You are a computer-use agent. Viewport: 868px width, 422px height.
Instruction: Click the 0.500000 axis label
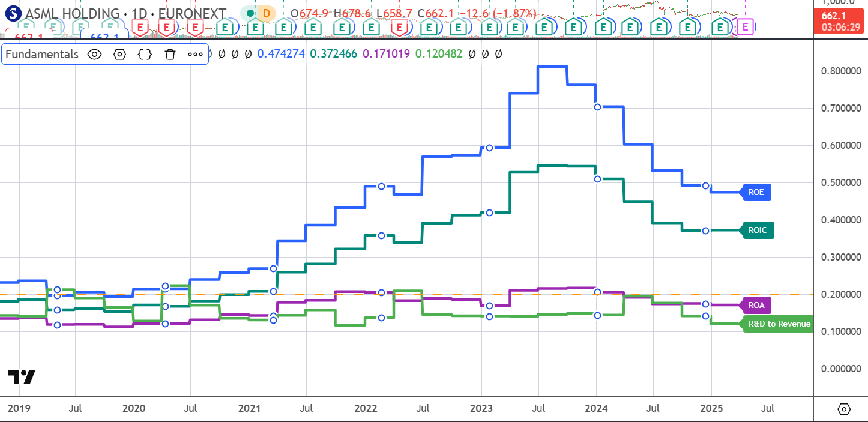[841, 183]
